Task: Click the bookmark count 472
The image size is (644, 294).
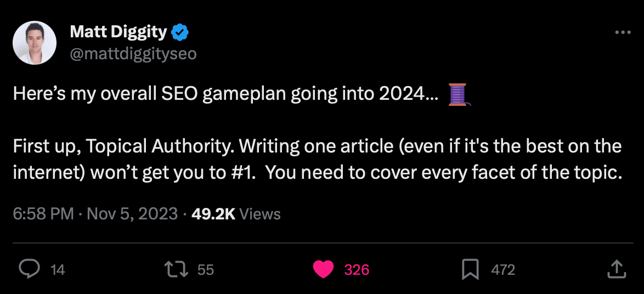Action: click(503, 270)
